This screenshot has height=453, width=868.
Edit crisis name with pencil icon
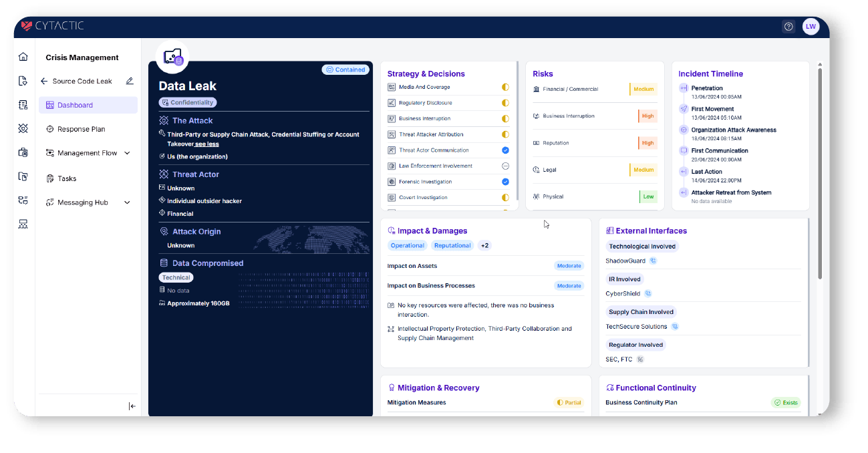coord(130,81)
